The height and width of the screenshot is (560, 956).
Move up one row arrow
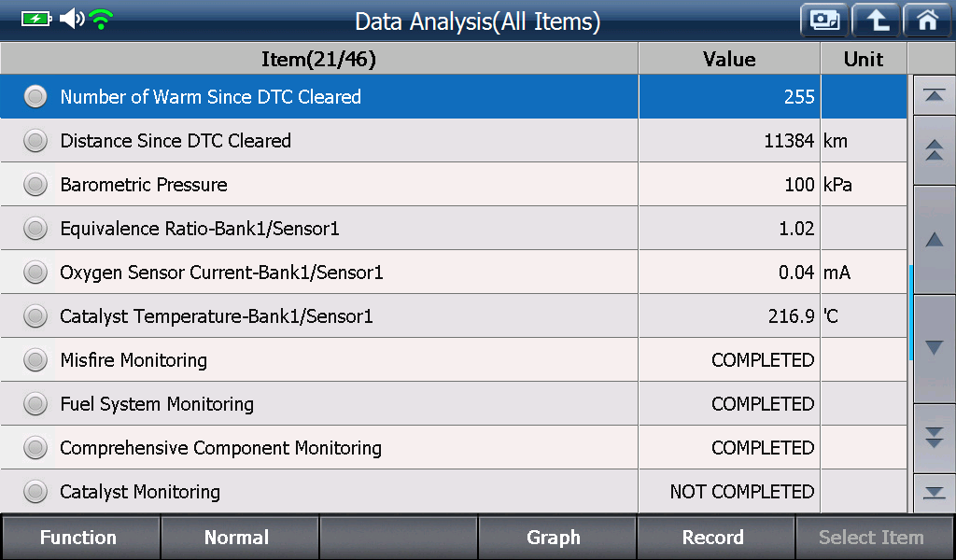tap(934, 240)
